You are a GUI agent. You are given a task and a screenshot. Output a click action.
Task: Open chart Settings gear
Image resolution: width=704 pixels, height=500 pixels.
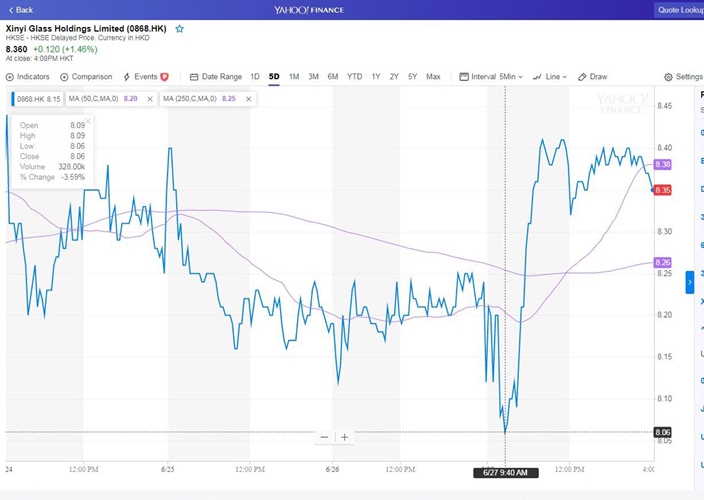[668, 77]
